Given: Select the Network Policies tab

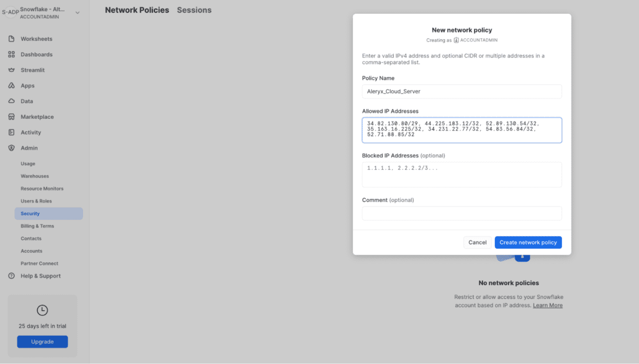Looking at the screenshot, I should pos(137,10).
